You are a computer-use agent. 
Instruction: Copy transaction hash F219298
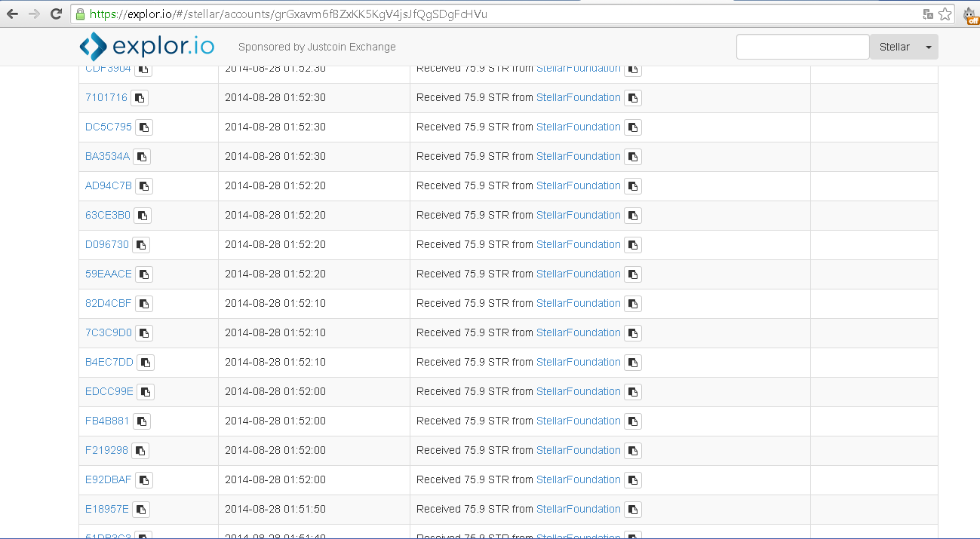coord(140,451)
